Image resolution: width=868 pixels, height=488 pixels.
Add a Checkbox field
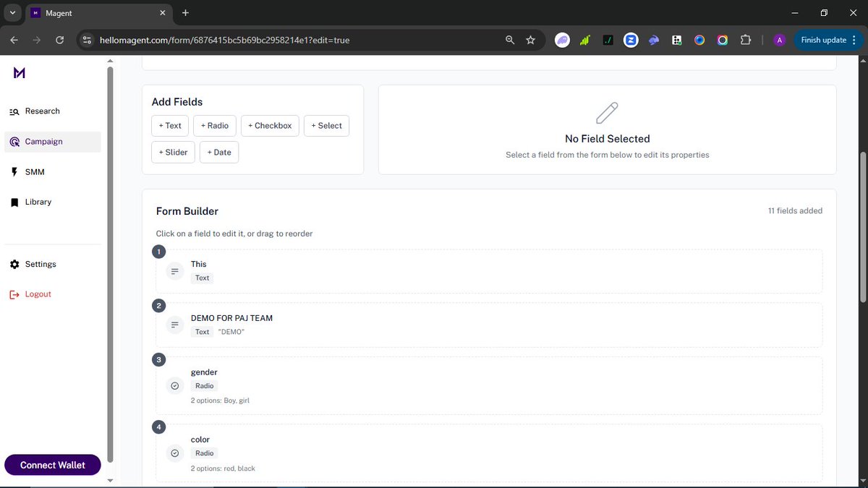[x=270, y=126]
